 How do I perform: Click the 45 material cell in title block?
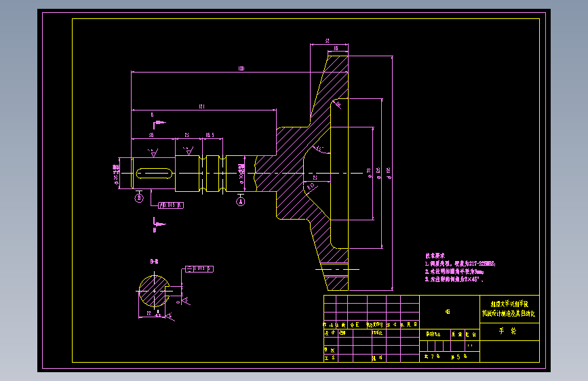click(x=448, y=312)
